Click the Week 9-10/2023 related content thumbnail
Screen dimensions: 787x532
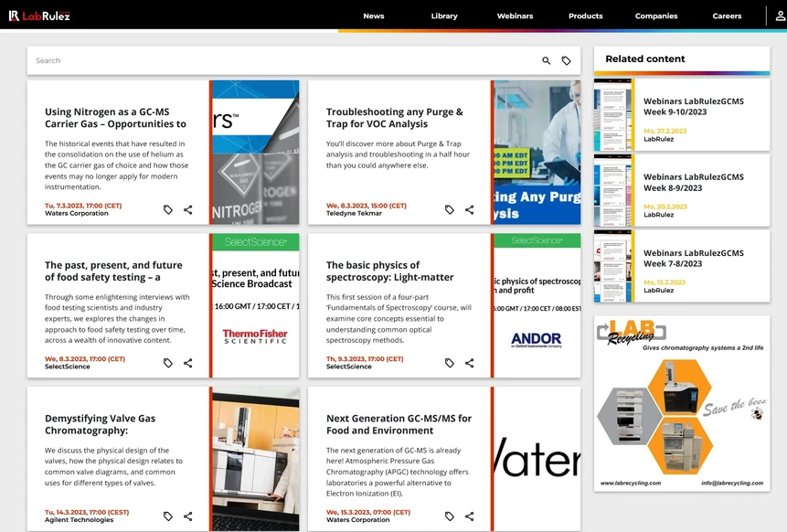[x=612, y=114]
